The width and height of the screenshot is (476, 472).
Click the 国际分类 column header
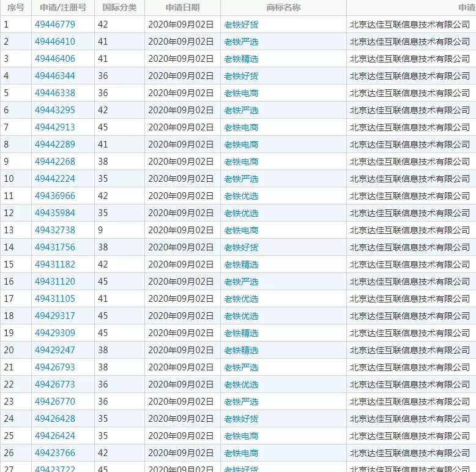point(119,7)
